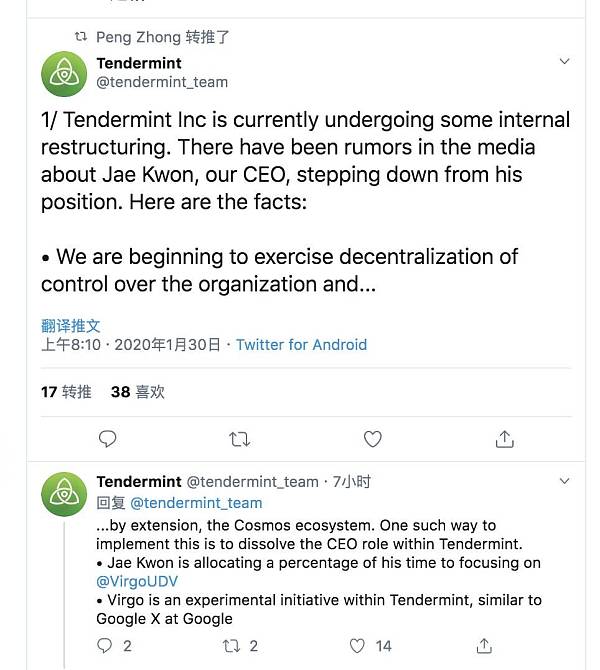Open Tendermint avatar on main tweet

click(64, 73)
